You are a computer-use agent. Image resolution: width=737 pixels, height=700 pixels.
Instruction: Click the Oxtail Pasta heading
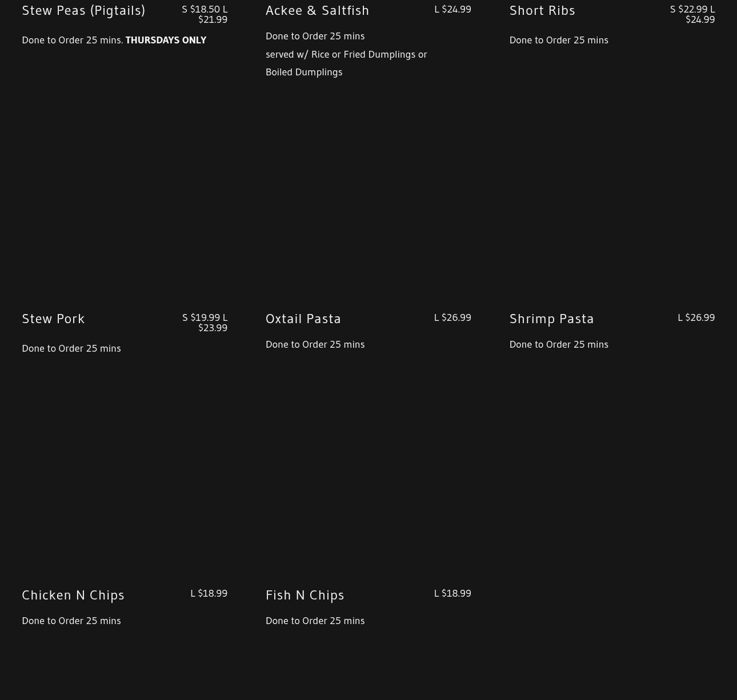click(303, 319)
